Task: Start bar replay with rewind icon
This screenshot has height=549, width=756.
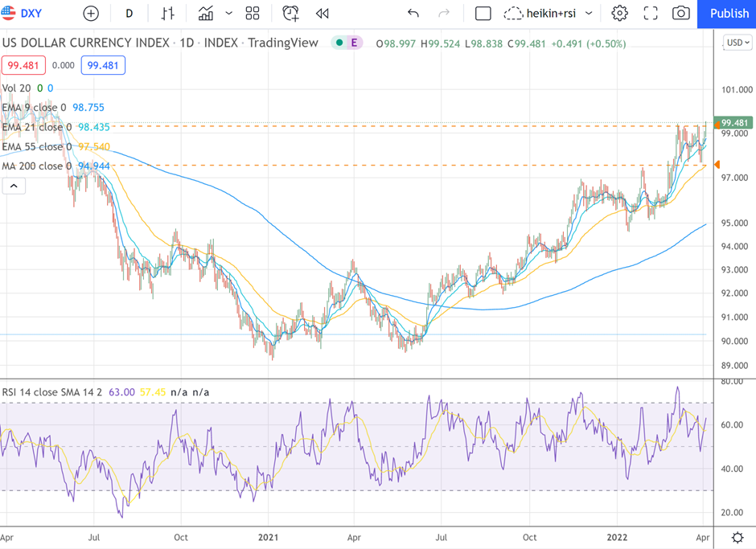Action: pyautogui.click(x=323, y=14)
